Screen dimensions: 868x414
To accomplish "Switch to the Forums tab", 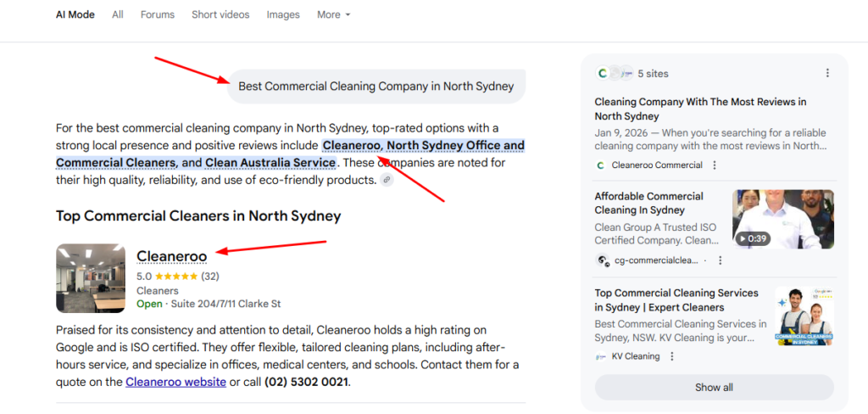I will [157, 14].
